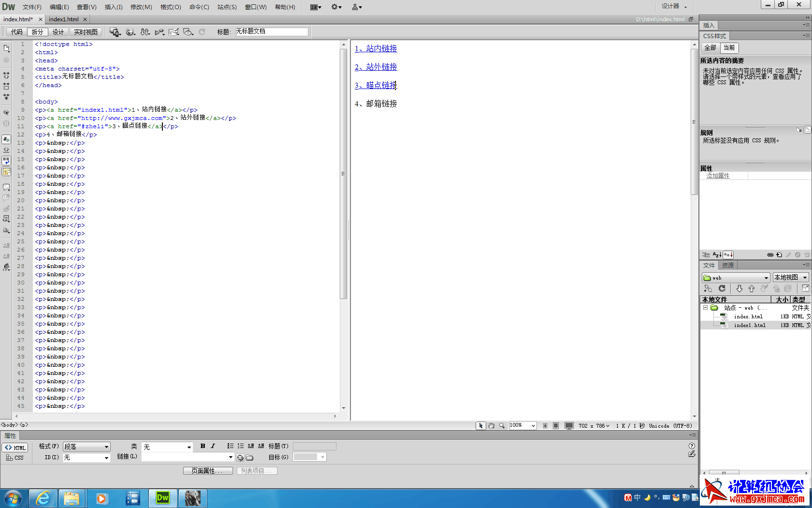Viewport: 812px width, 508px height.
Task: Open the 插入(I) menu
Action: [114, 7]
